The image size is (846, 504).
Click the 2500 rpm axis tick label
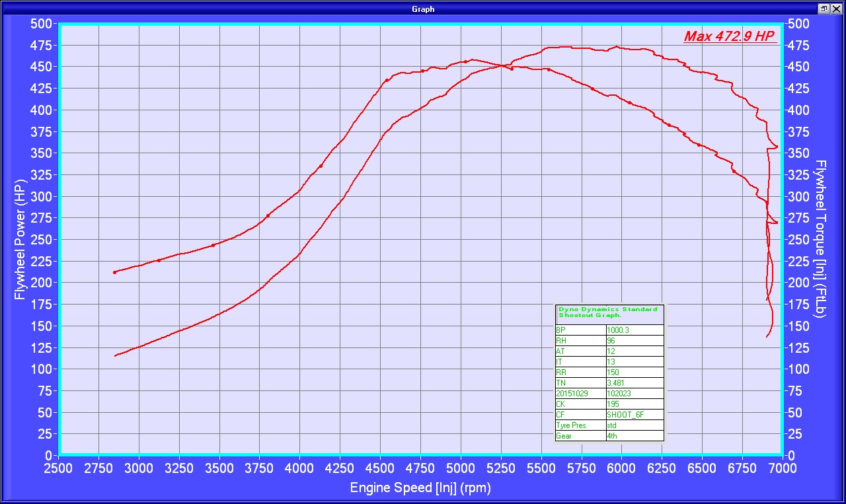(x=58, y=468)
